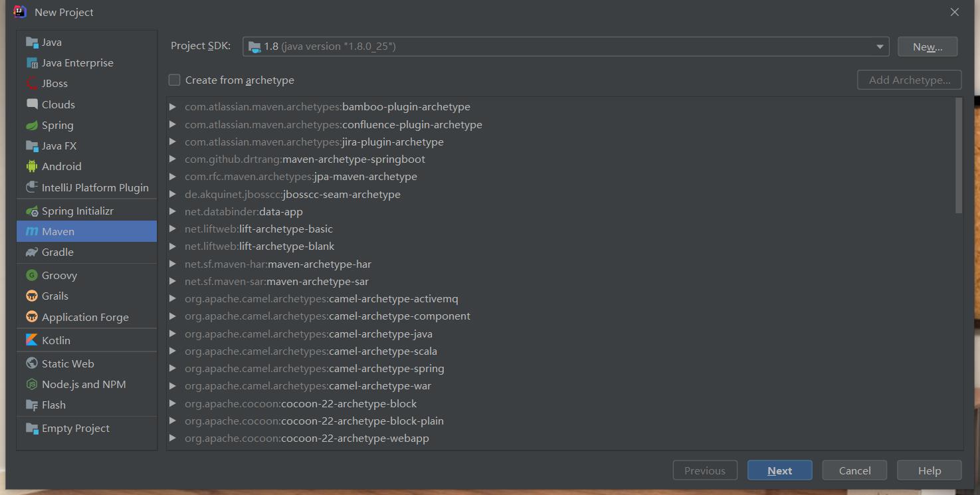Click the Spring leaf icon
The image size is (980, 495).
(x=32, y=126)
